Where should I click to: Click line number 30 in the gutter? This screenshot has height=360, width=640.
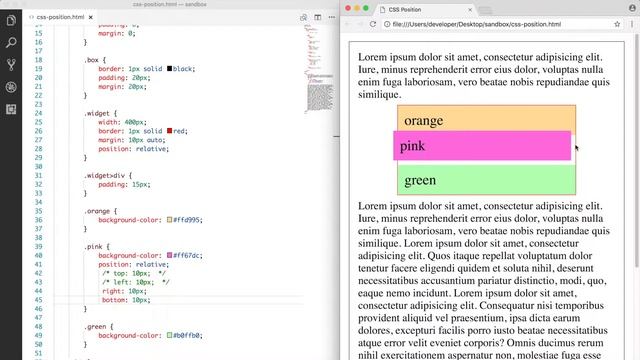38,167
